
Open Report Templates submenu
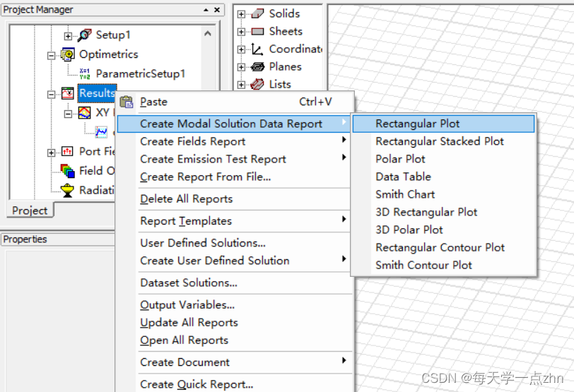235,221
